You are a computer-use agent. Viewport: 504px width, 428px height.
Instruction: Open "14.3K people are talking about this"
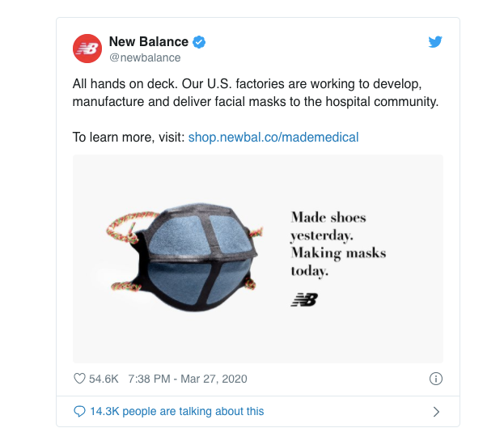176,412
